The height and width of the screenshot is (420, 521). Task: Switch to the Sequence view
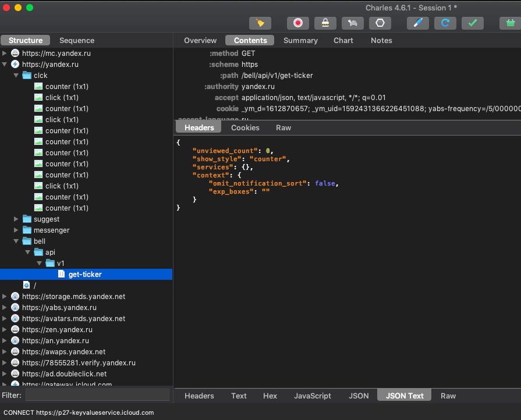77,41
